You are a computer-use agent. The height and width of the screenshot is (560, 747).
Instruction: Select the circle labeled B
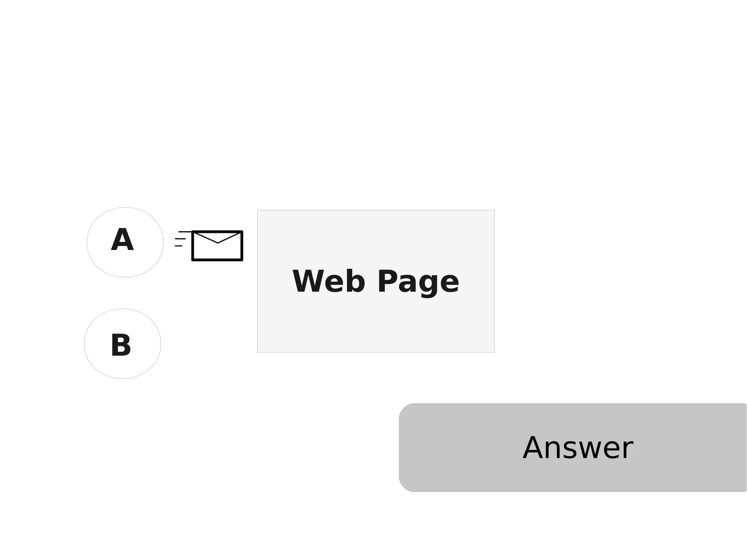[123, 344]
